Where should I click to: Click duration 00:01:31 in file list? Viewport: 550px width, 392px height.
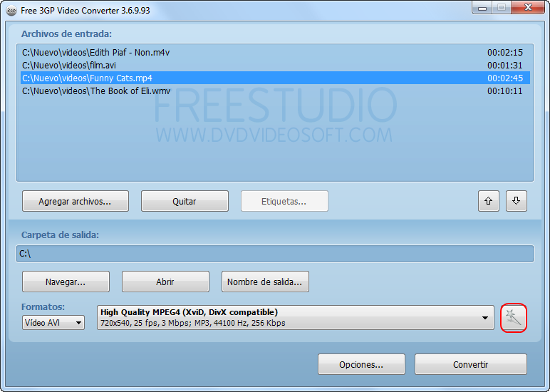click(x=504, y=66)
